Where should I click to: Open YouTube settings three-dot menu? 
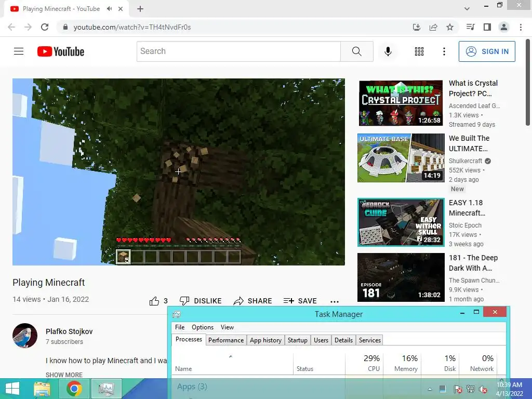point(444,51)
